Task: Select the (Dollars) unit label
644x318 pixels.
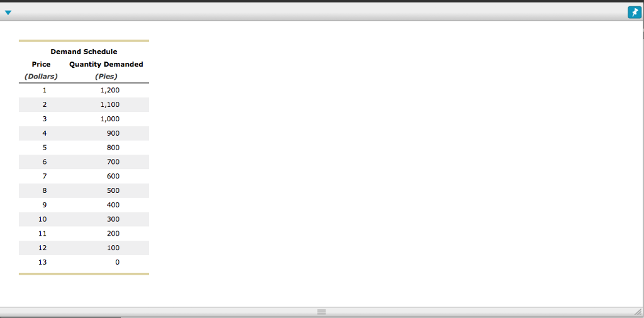Action: tap(41, 76)
